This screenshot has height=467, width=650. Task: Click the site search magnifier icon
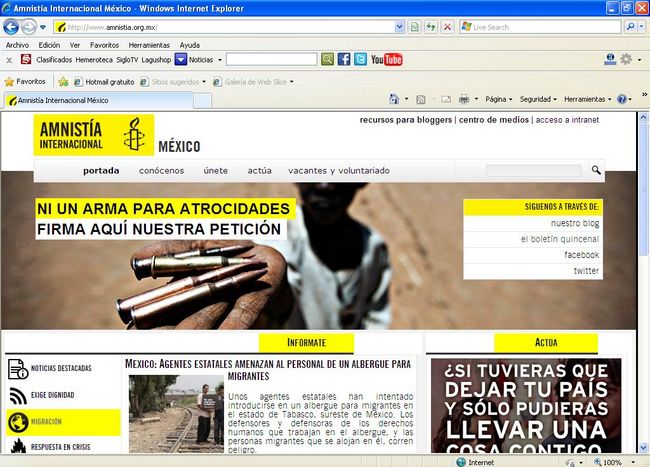[x=596, y=171]
